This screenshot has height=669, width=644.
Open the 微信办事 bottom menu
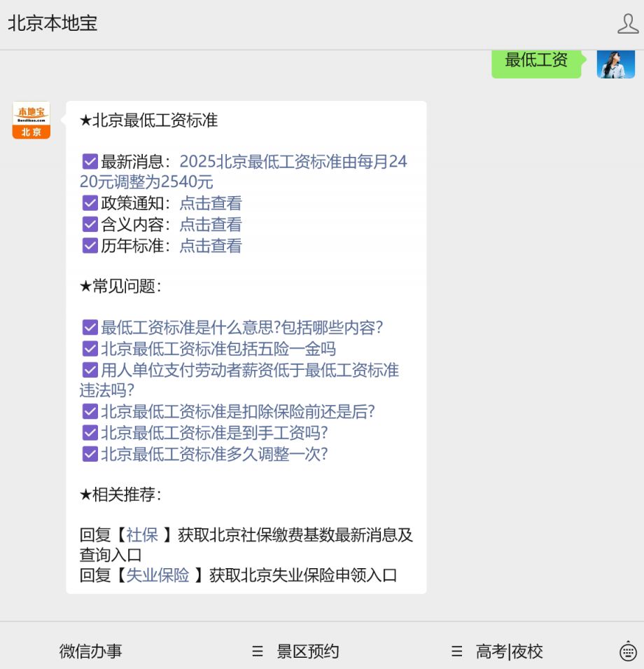(91, 651)
